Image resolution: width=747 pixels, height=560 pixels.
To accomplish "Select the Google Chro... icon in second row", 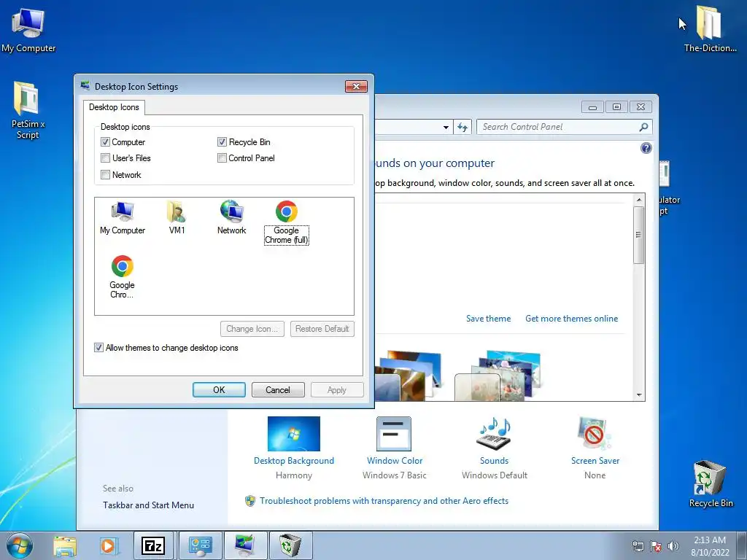I will point(122,277).
